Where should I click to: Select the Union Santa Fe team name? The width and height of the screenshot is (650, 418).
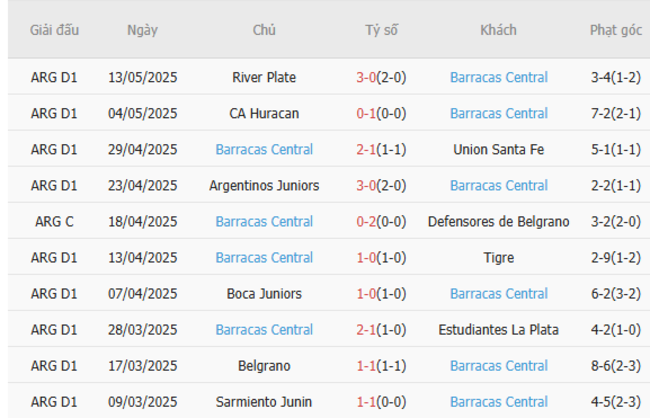point(498,149)
